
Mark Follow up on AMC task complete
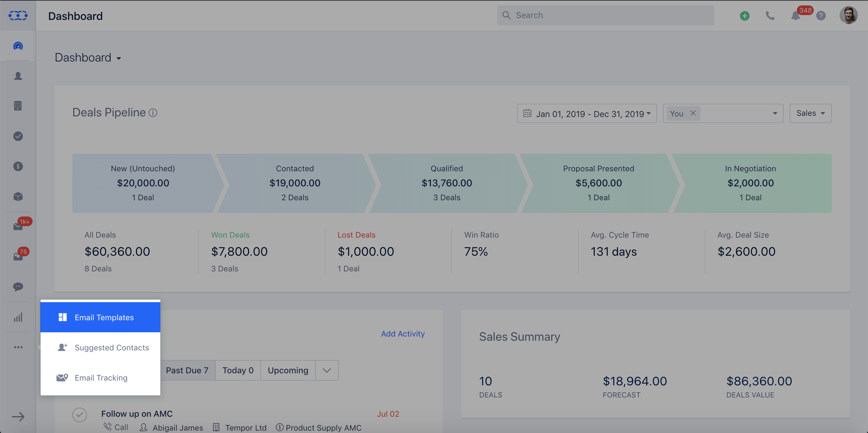pos(80,415)
